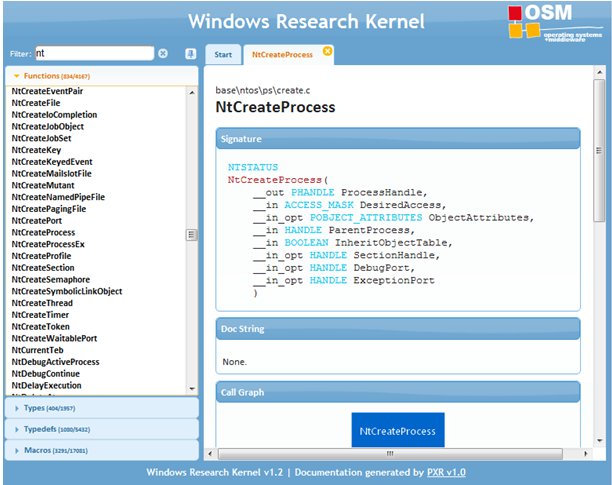Open NtCreateJobSet entry
Viewport: 612px width, 485px height.
(41, 138)
